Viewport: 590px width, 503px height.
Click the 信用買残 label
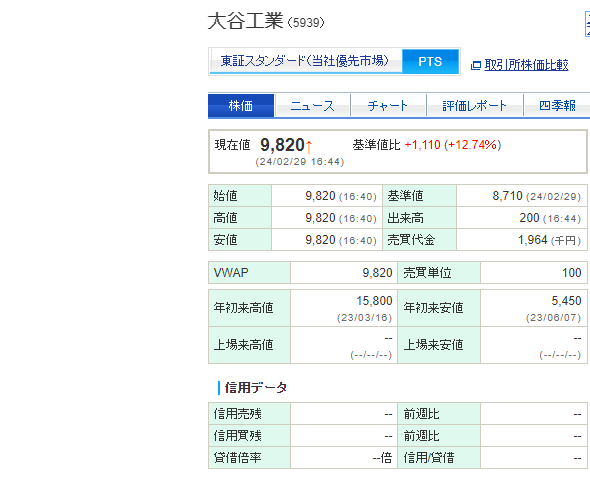coord(237,436)
